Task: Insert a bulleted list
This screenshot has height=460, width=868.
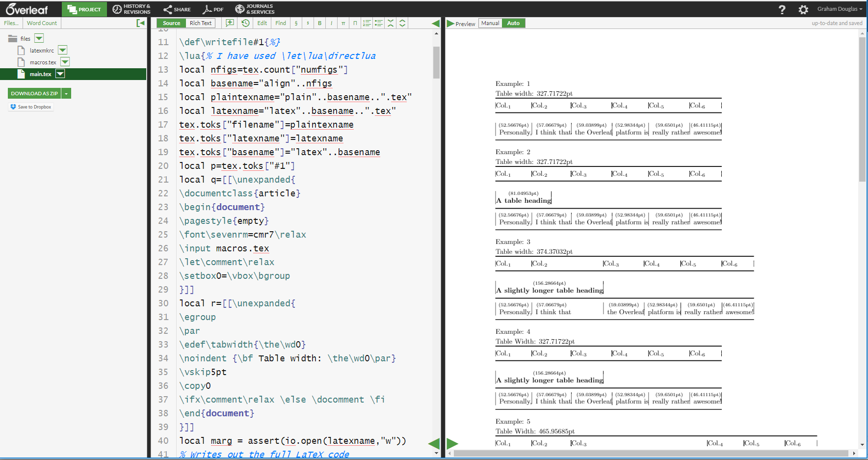Action: (378, 23)
